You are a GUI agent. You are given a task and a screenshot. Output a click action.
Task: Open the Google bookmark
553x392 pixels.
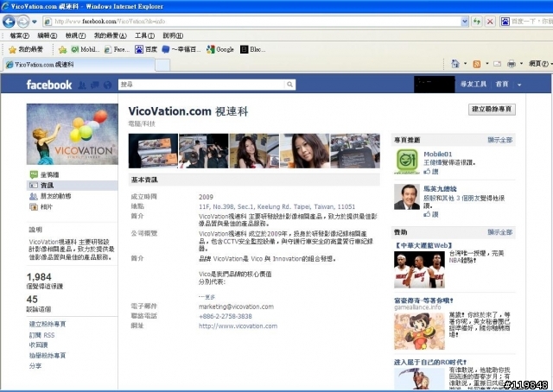point(220,50)
